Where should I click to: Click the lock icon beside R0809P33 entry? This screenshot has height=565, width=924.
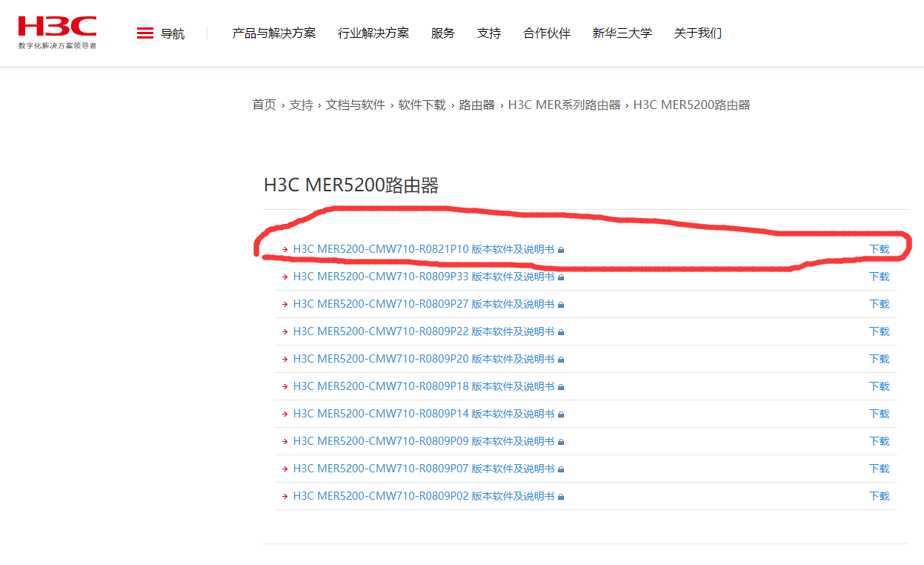pos(561,277)
